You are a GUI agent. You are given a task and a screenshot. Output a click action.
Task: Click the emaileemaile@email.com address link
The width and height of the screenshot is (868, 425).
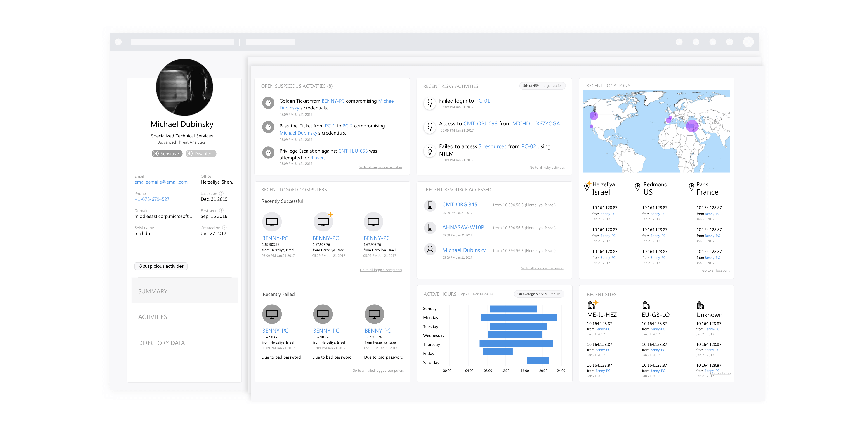click(x=161, y=182)
